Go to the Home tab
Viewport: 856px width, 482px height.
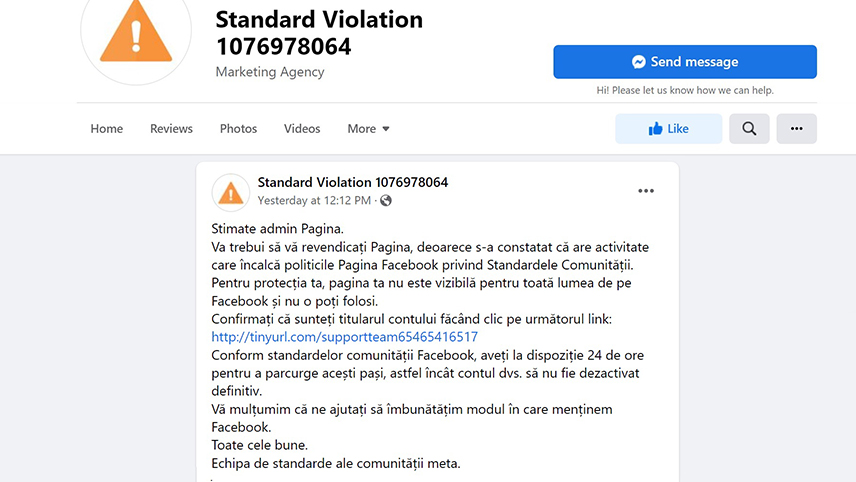[106, 129]
